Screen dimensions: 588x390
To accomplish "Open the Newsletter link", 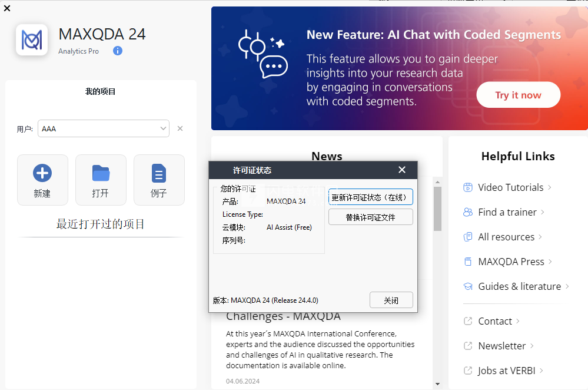I will click(502, 346).
